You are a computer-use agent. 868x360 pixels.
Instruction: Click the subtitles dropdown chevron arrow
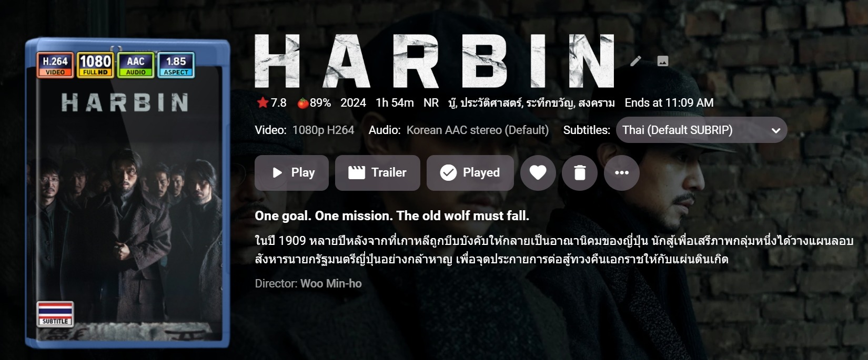tap(775, 130)
